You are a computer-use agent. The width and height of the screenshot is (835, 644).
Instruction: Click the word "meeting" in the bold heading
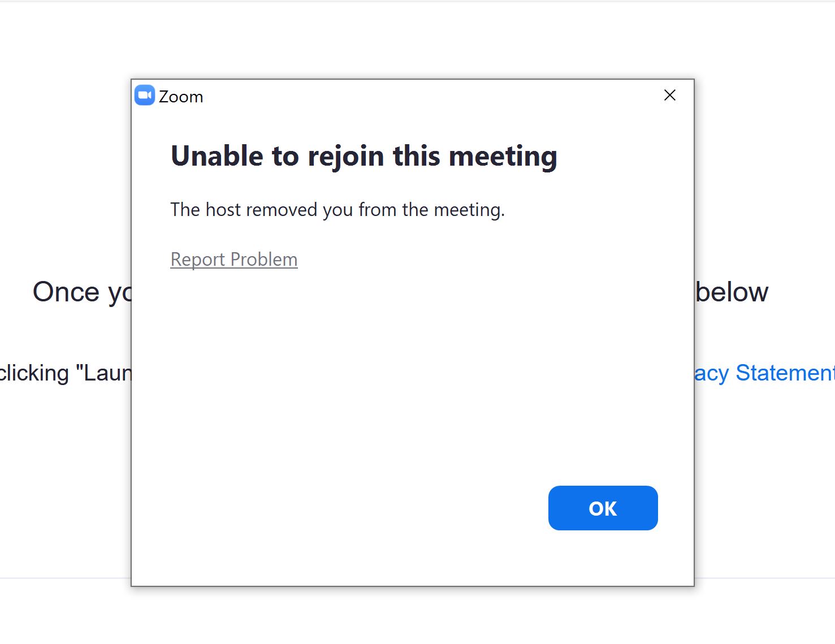click(503, 157)
